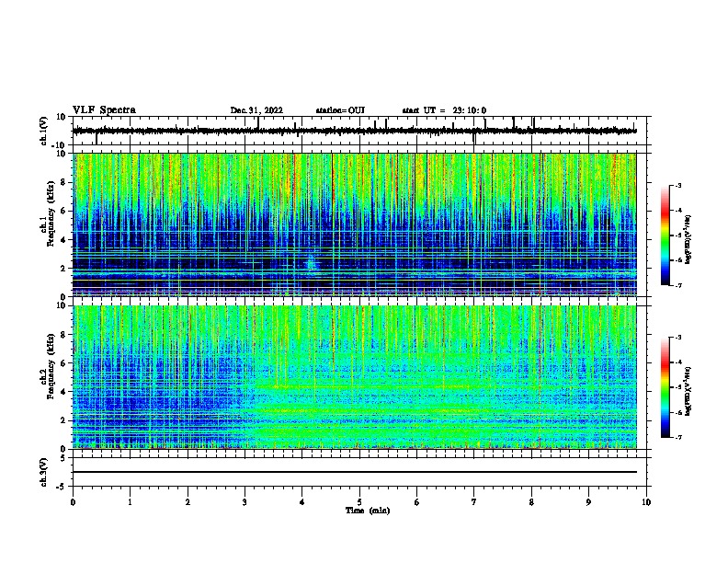
Task: Click the ch.1 "Frequency (kHz)" axis label
Action: click(50, 213)
